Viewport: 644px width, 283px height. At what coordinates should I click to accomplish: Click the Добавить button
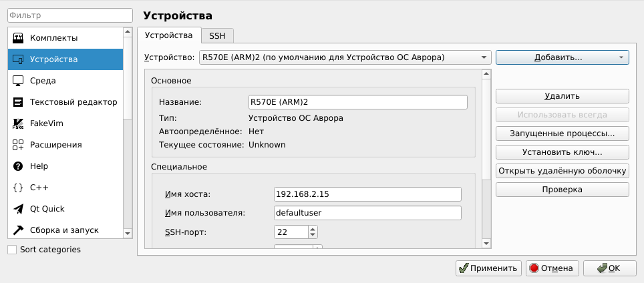(x=562, y=57)
